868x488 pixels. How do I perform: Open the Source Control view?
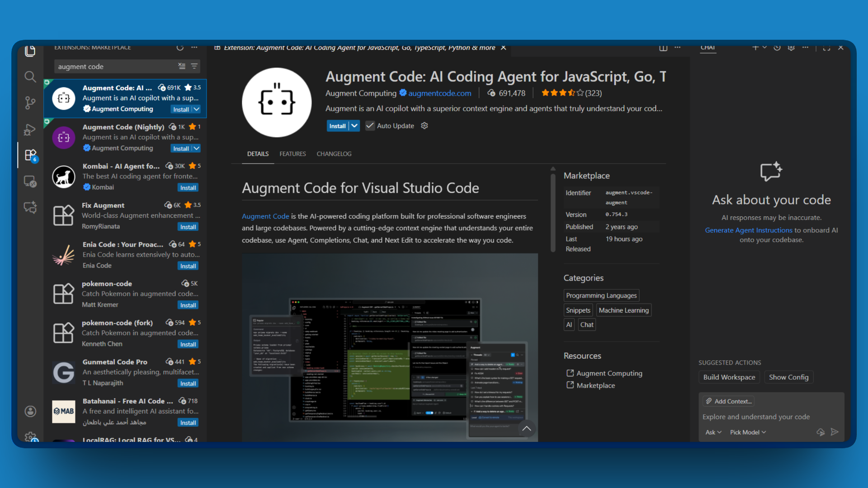(x=30, y=103)
